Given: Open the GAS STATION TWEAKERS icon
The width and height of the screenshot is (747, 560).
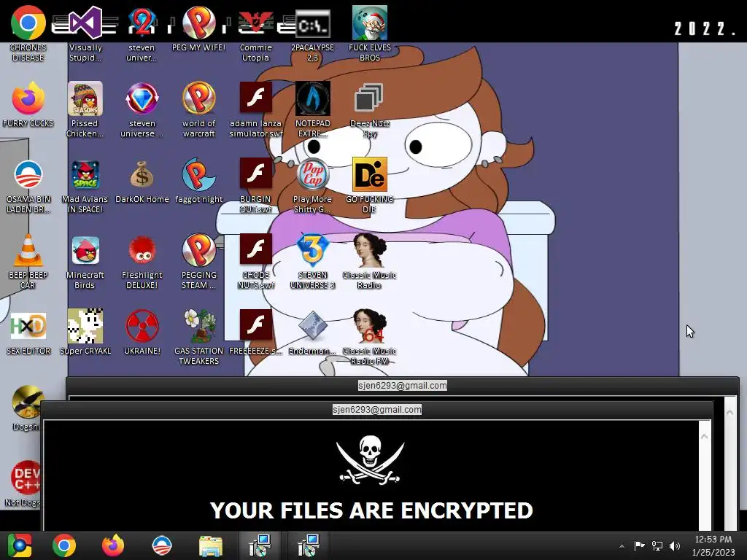Looking at the screenshot, I should pyautogui.click(x=198, y=326).
